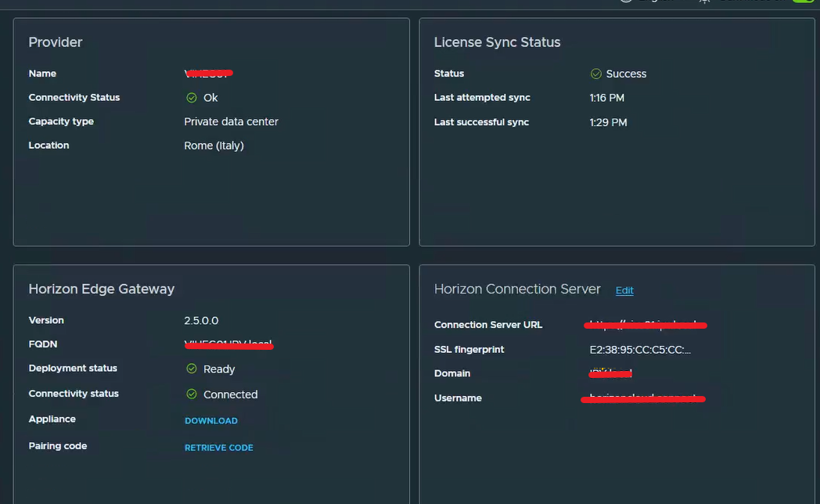Click the green check icon beside Ready
Screen dimensions: 820x504
(192, 369)
